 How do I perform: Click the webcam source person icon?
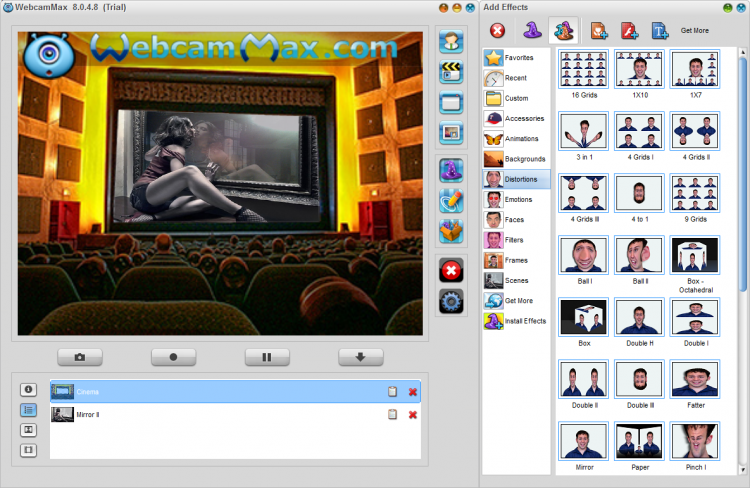(451, 42)
